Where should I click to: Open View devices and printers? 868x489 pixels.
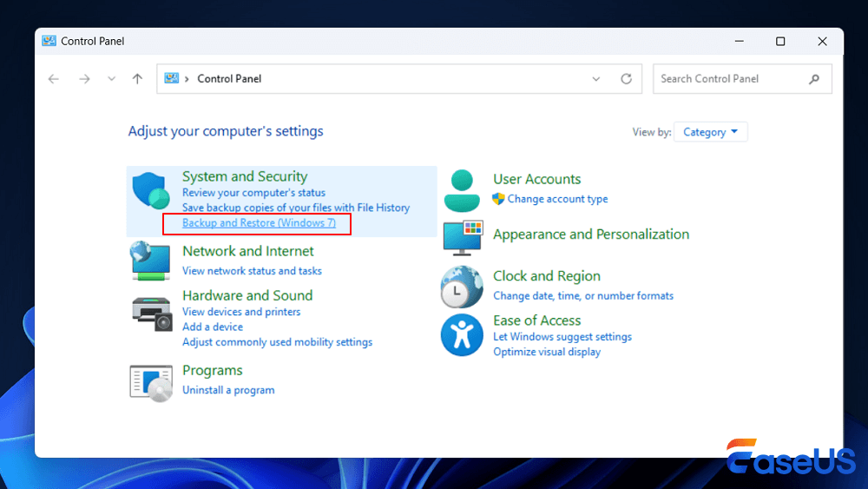point(241,312)
